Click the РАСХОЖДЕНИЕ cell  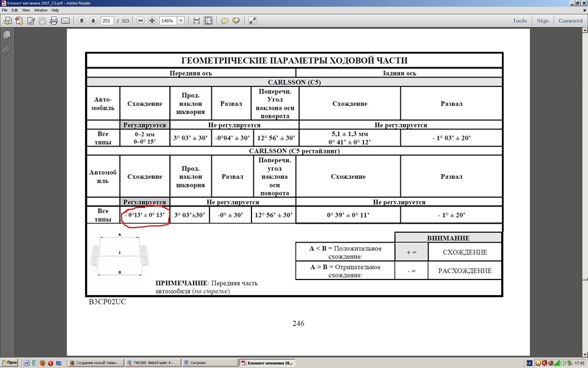coord(465,271)
